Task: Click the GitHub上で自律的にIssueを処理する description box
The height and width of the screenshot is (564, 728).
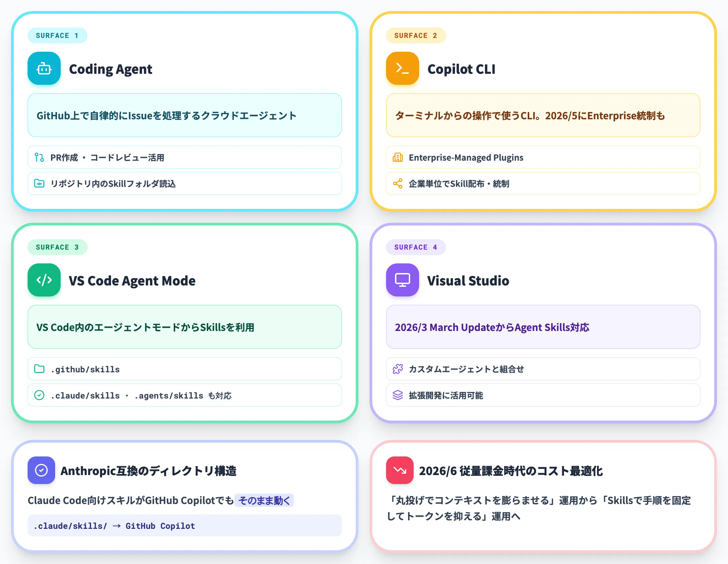Action: point(185,115)
